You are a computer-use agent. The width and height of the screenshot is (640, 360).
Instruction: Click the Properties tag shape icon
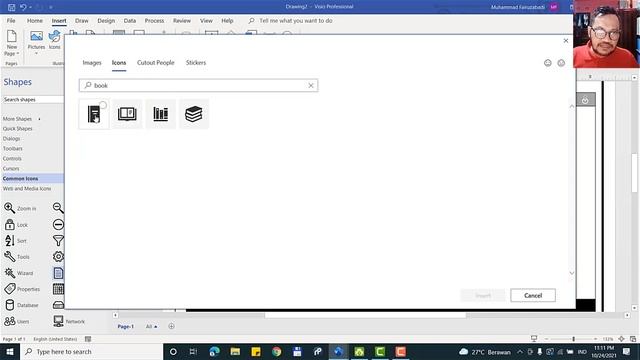pos(9,289)
